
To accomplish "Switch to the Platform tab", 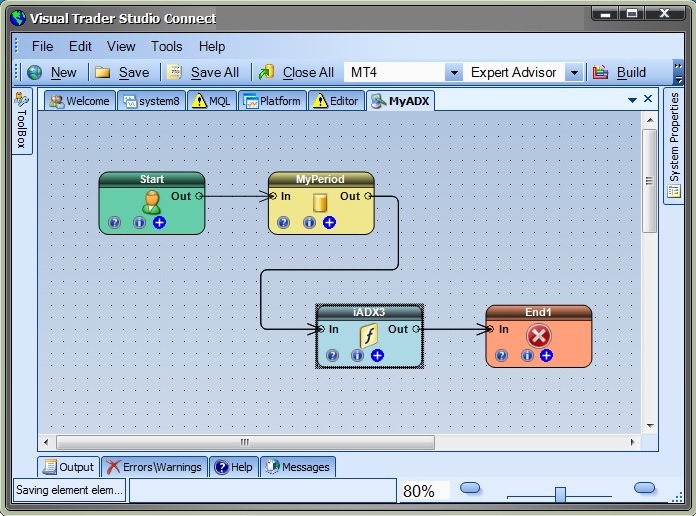I will pyautogui.click(x=272, y=101).
